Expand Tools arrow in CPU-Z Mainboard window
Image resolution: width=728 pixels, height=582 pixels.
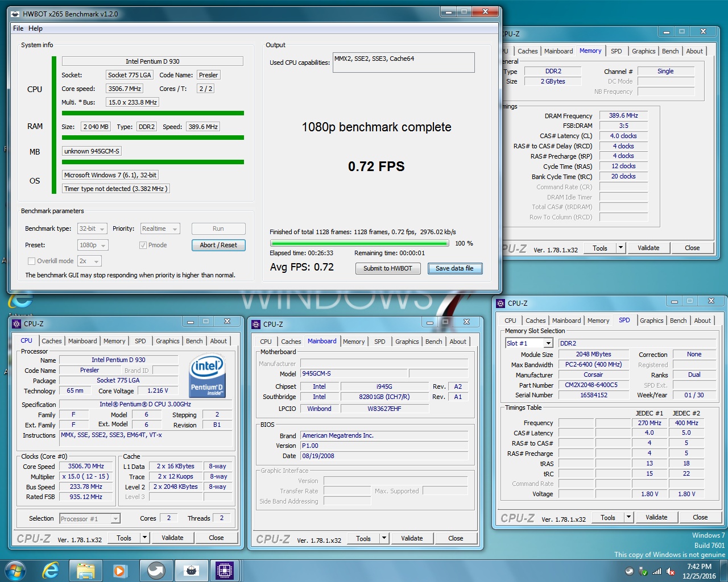point(384,538)
